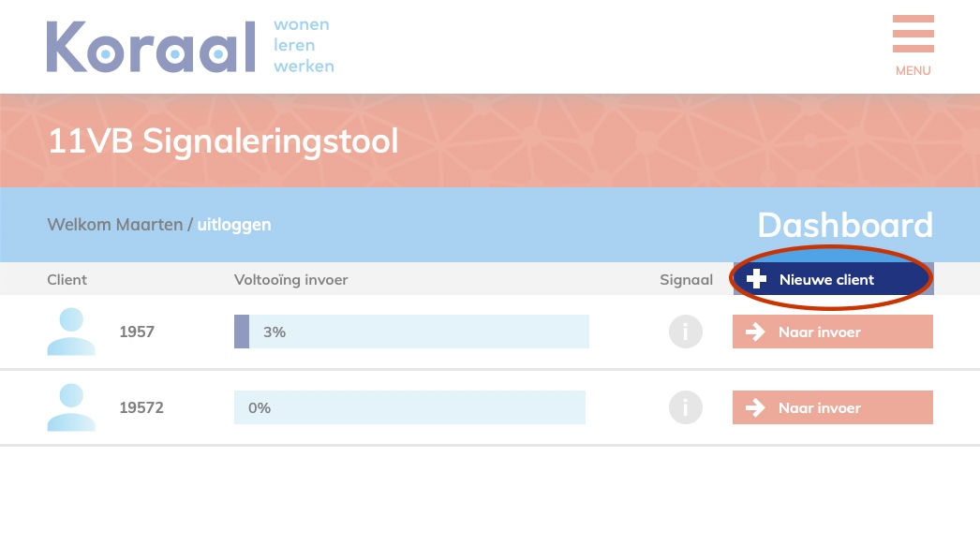Click the 3% progress bar
Screen dimensions: 980x546
pos(411,332)
